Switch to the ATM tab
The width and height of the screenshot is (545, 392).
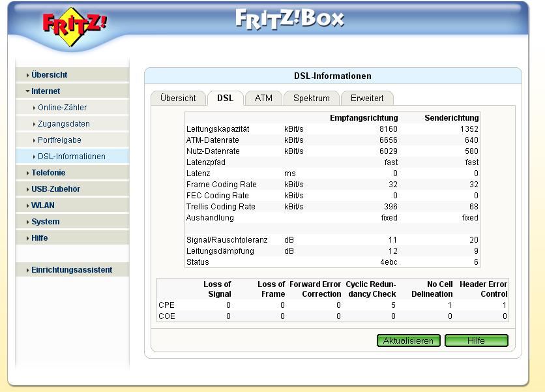click(x=263, y=98)
